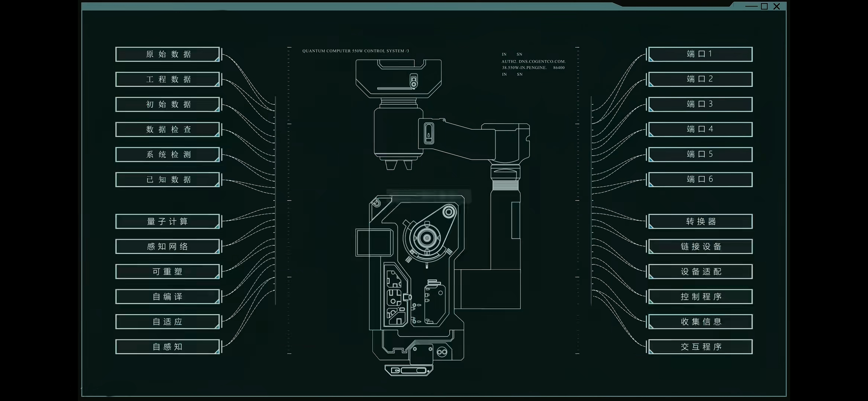Choose the 端口2 button
Screen dimensions: 868x401
click(700, 79)
